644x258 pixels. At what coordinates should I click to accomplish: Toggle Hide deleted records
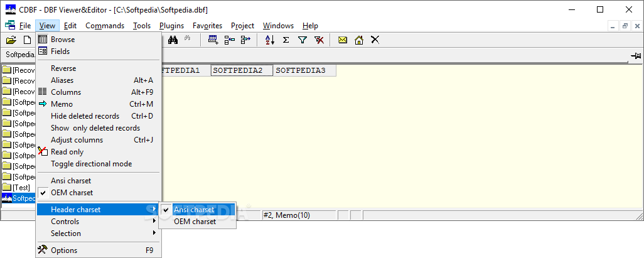(x=99, y=116)
